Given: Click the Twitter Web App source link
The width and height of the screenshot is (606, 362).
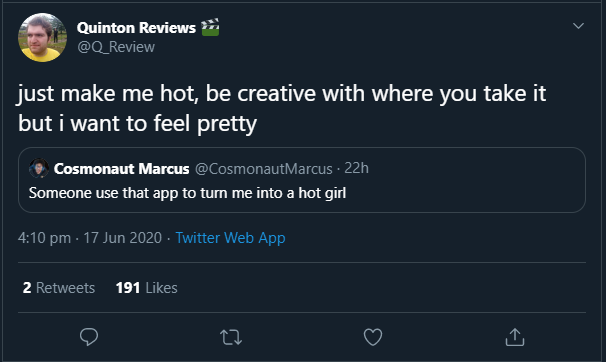Looking at the screenshot, I should [230, 238].
